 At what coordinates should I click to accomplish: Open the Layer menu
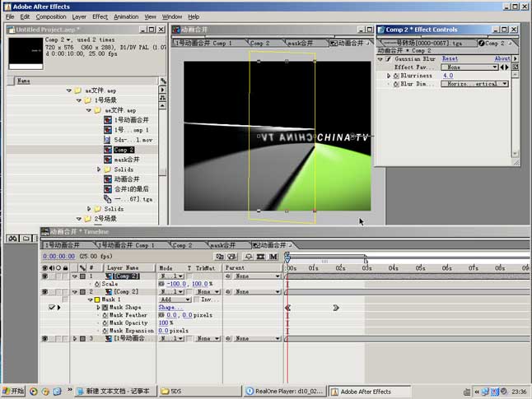tap(79, 16)
